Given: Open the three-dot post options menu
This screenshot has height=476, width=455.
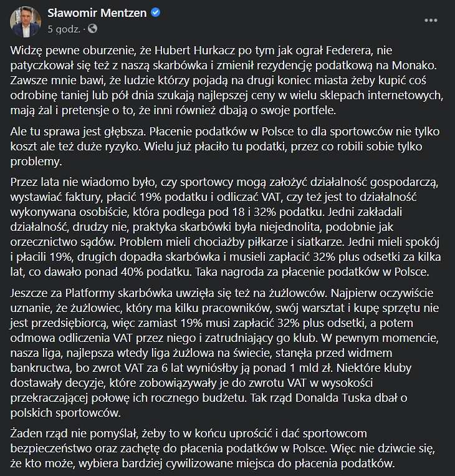Looking at the screenshot, I should click(431, 21).
